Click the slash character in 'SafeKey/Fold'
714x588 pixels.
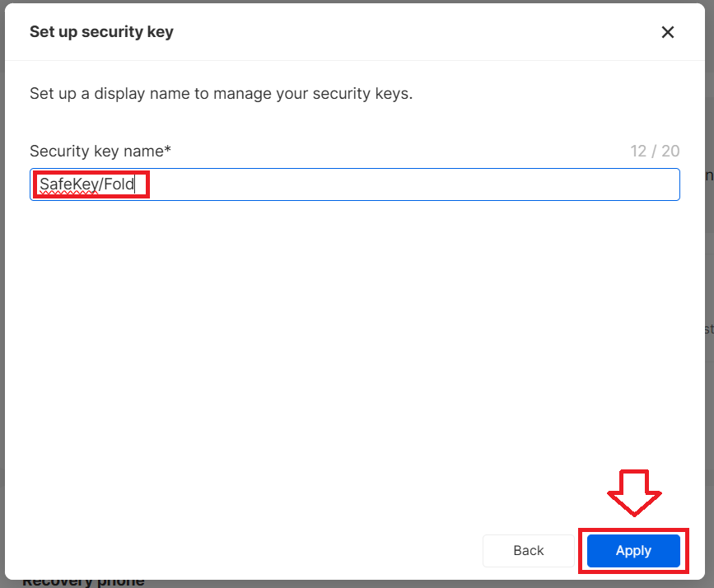100,184
